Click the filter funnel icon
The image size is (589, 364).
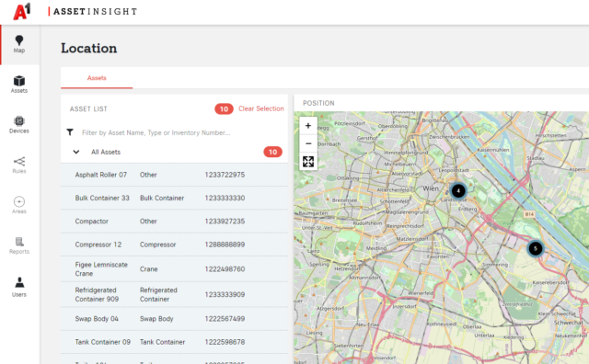[x=70, y=132]
